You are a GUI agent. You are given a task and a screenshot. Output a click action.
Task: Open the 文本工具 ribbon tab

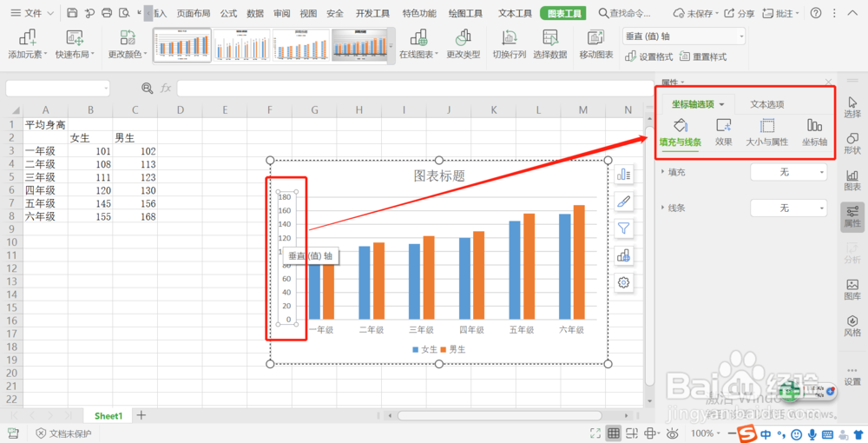click(x=515, y=13)
